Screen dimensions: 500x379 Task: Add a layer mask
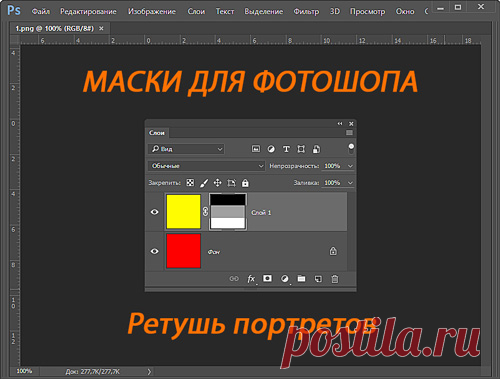pyautogui.click(x=267, y=278)
